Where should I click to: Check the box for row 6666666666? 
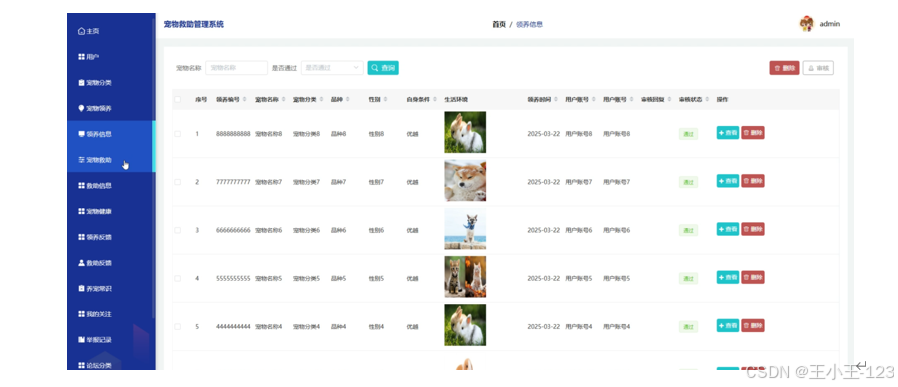coord(178,230)
